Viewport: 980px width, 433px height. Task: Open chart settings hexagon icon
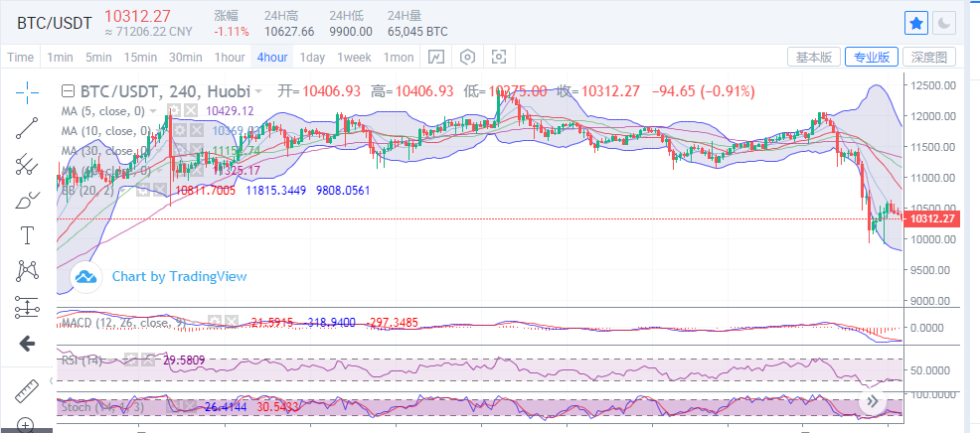pos(467,57)
